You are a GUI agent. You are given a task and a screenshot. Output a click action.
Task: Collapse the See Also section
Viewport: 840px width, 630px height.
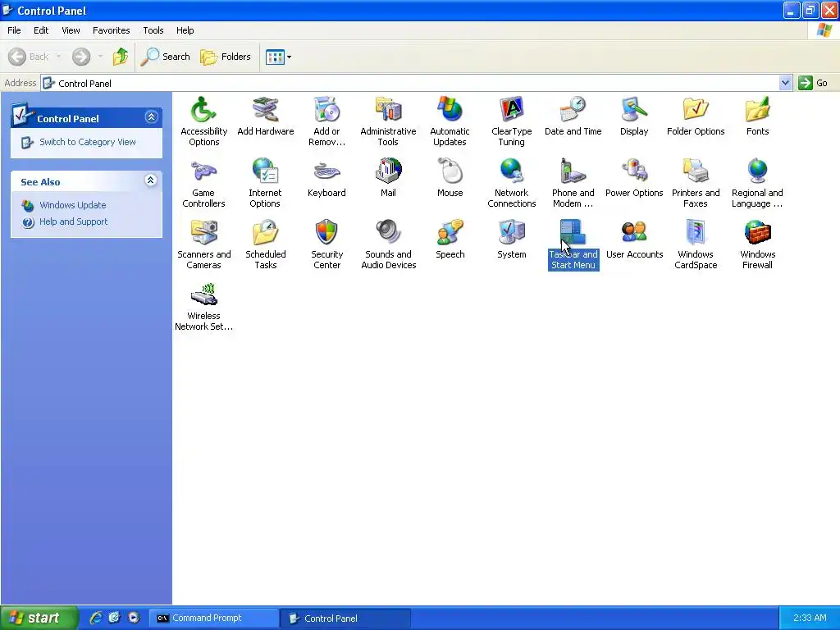coord(151,180)
